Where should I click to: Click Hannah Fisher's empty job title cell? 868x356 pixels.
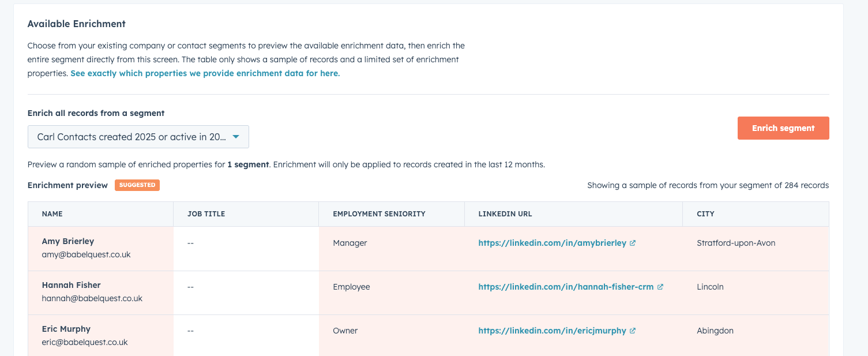click(246, 293)
